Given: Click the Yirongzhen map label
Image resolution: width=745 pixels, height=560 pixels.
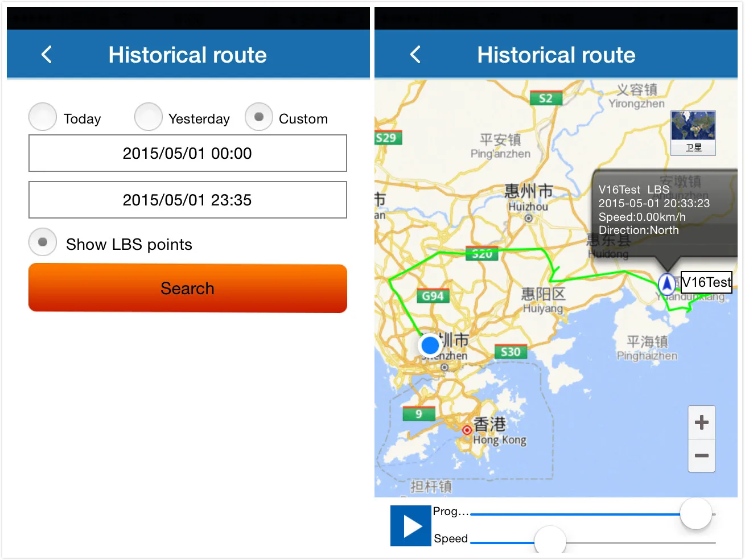Looking at the screenshot, I should point(636,104).
